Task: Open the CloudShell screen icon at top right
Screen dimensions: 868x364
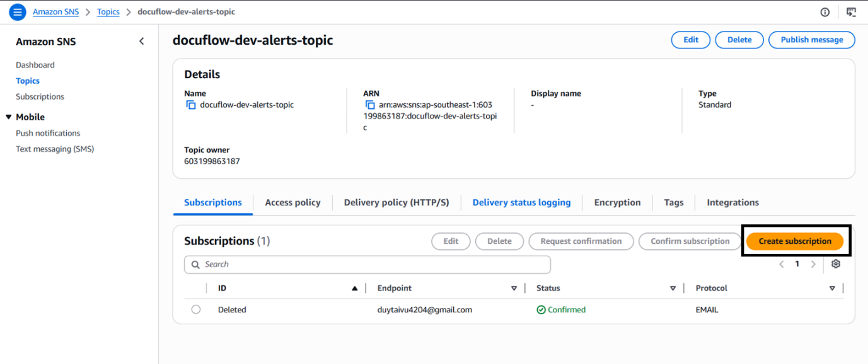Action: tap(851, 12)
